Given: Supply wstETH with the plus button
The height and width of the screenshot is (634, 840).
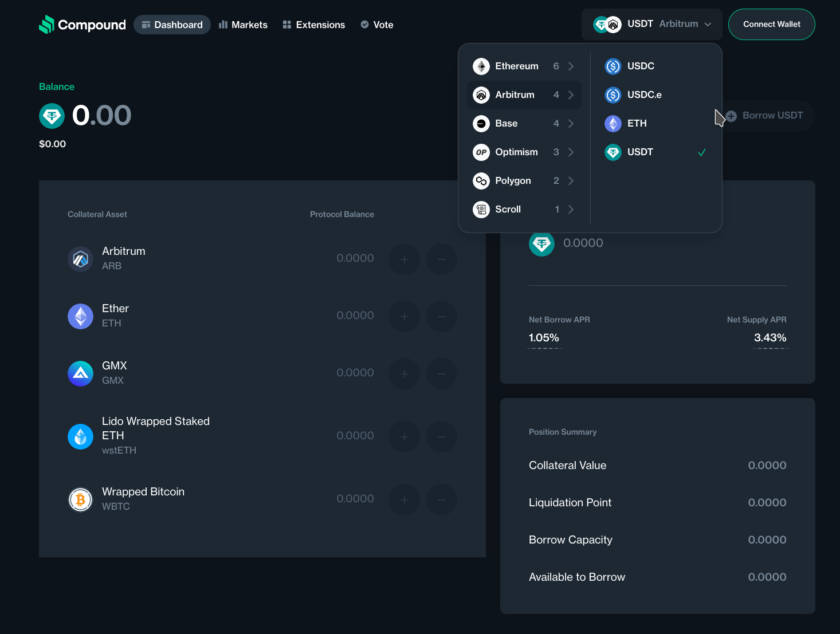Looking at the screenshot, I should (x=405, y=436).
